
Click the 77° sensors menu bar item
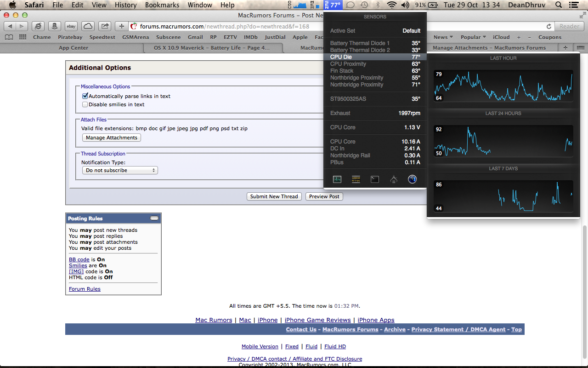(333, 5)
